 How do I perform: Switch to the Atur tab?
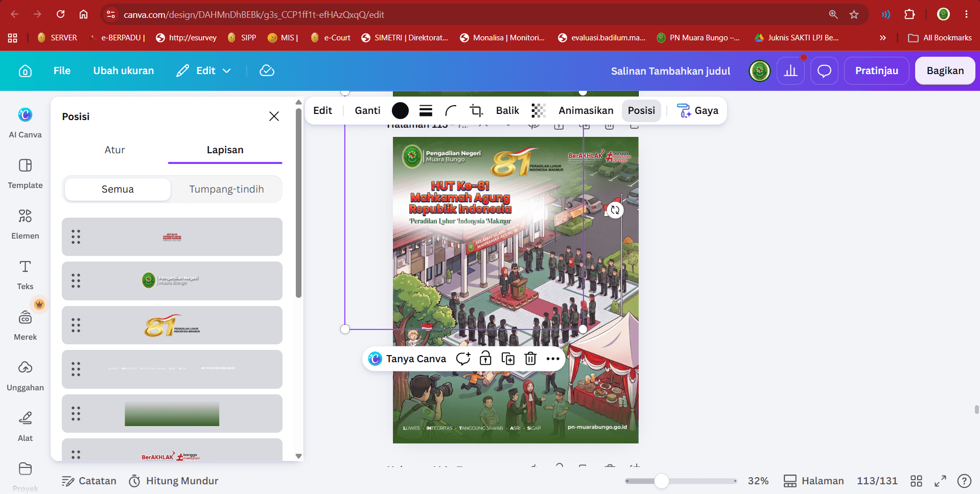click(115, 150)
